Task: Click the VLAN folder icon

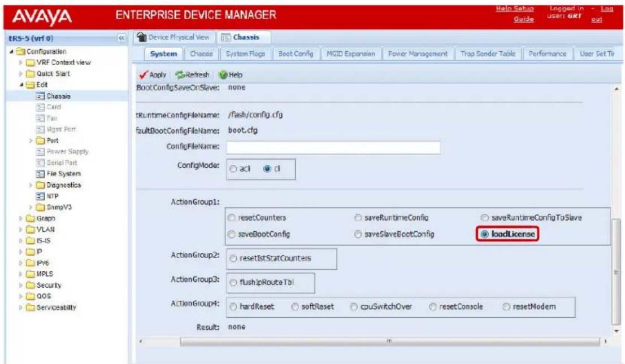Action: [x=31, y=229]
